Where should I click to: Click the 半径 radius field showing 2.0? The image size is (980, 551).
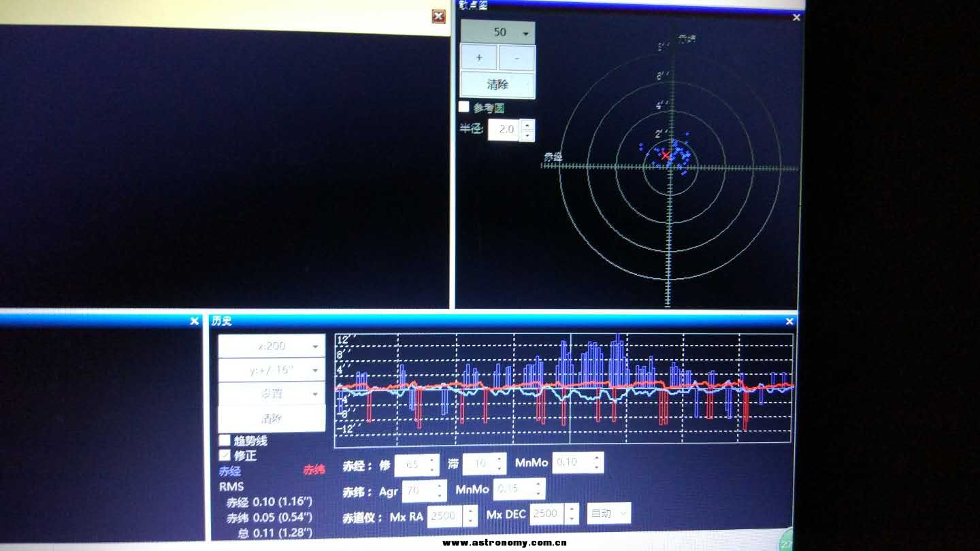coord(504,129)
